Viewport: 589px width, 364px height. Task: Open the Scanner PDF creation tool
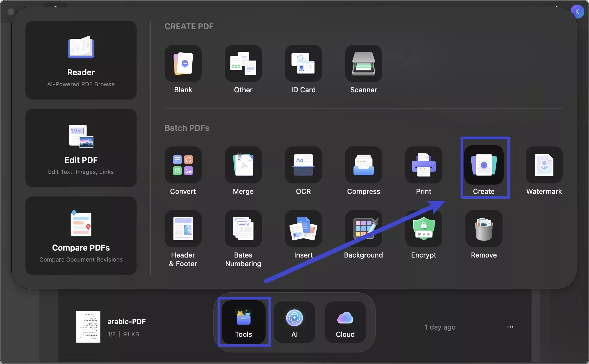pyautogui.click(x=363, y=64)
